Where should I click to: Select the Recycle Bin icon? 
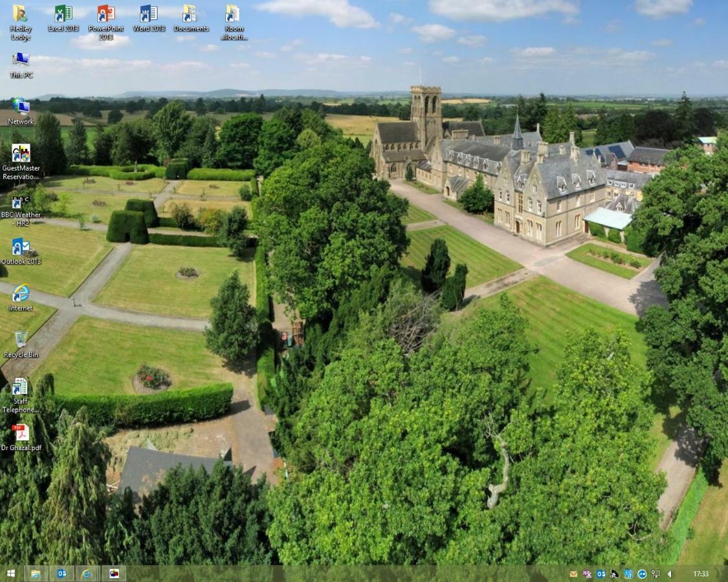21,345
